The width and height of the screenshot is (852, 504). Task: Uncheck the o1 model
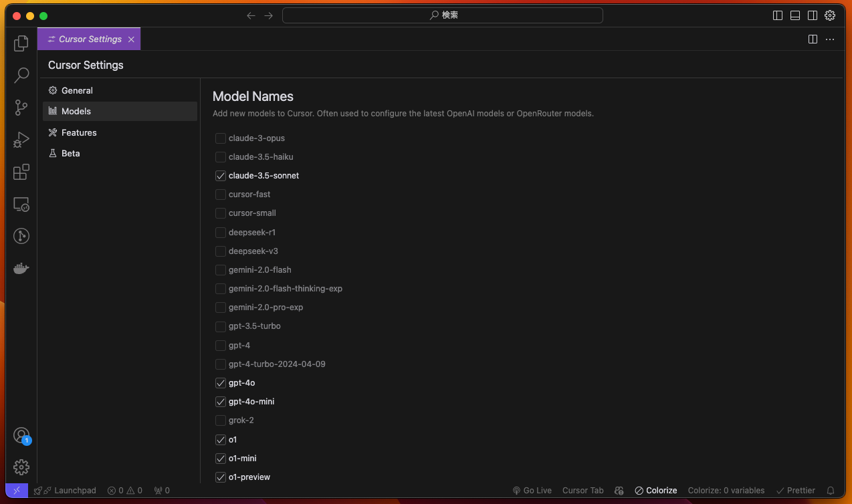[x=220, y=440]
